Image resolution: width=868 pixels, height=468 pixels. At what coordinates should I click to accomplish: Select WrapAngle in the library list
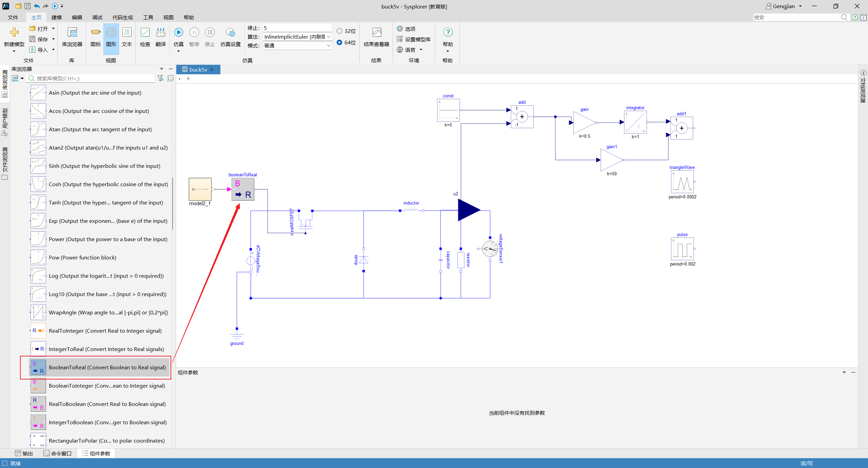[100, 312]
